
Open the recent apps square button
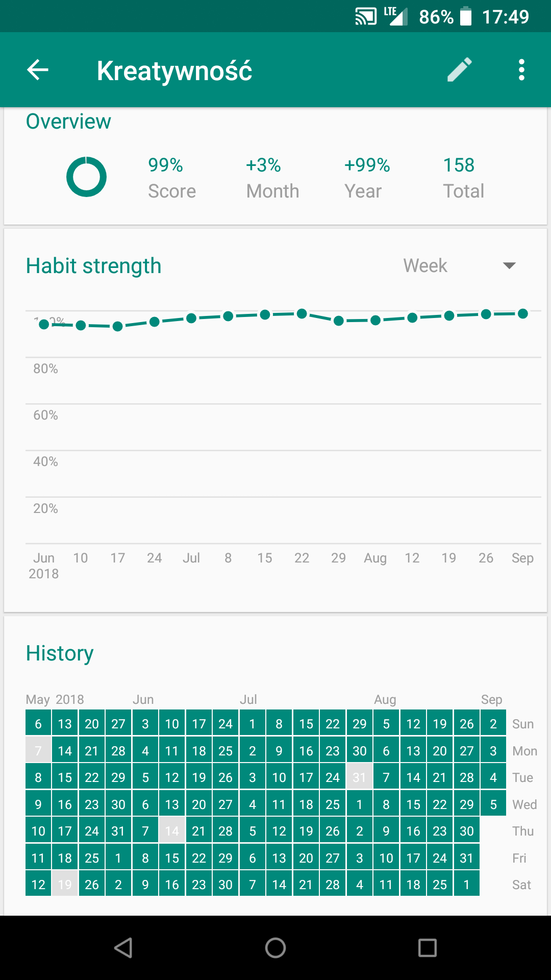pyautogui.click(x=427, y=948)
